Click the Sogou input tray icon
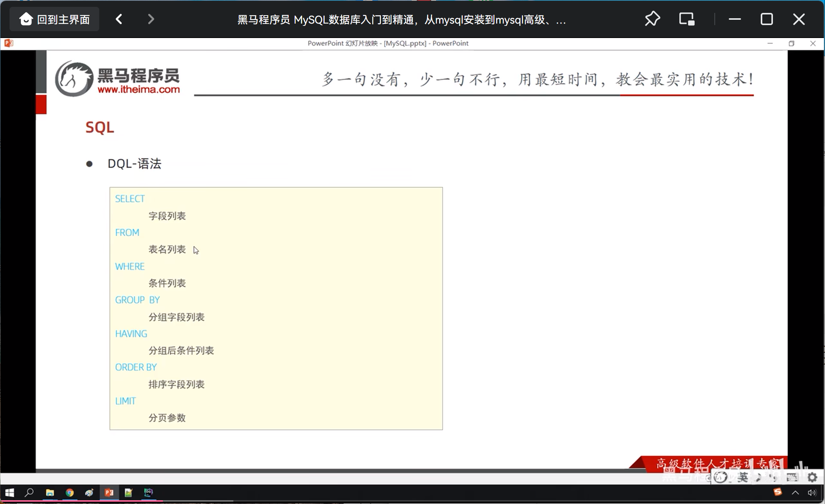Viewport: 825px width, 504px height. [777, 492]
